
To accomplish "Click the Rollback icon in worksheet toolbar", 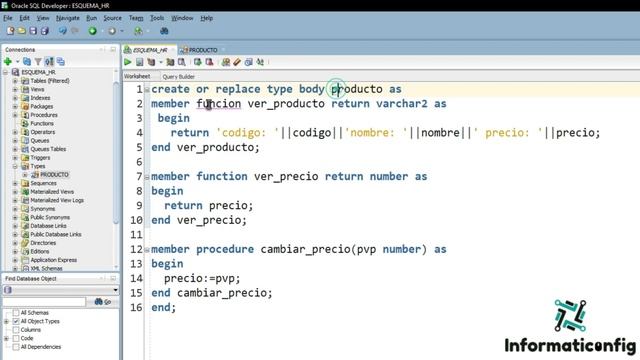I will [209, 62].
